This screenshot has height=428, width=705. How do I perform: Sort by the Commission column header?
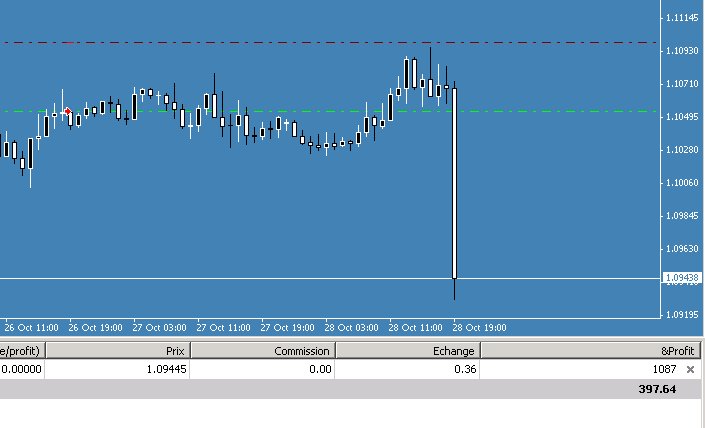(x=263, y=350)
